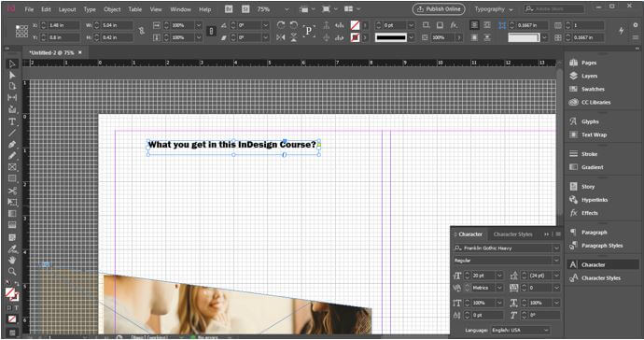Open the Table menu
This screenshot has width=644, height=340.
(134, 9)
